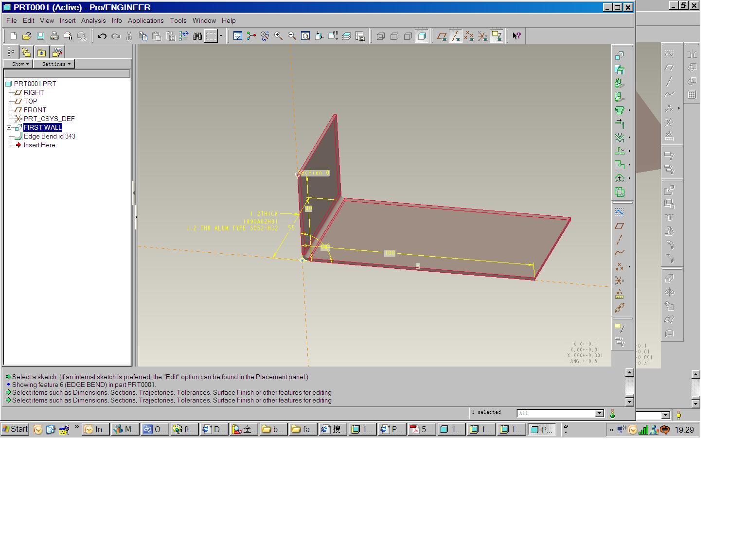This screenshot has height=560, width=747.
Task: Open the Spin Center icon
Action: (251, 36)
